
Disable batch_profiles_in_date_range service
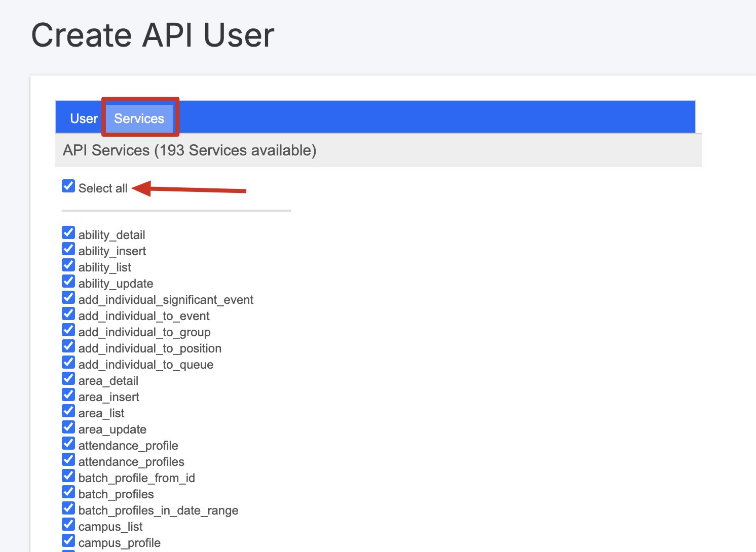click(x=68, y=508)
